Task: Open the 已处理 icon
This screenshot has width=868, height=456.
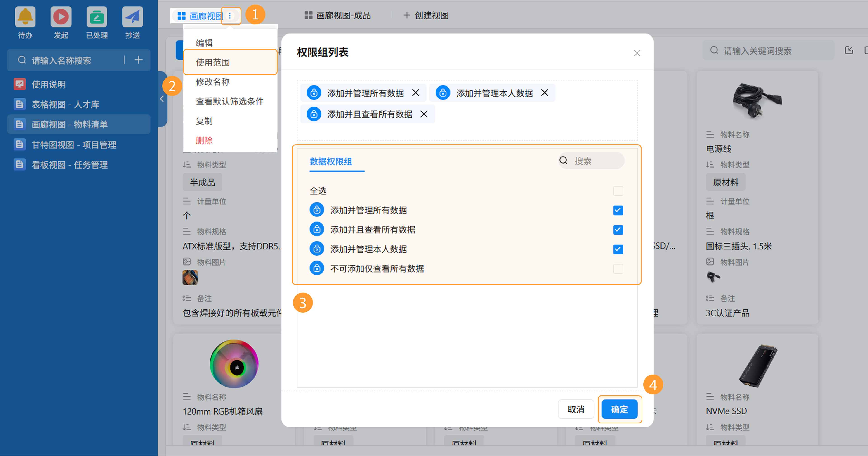Action: pyautogui.click(x=97, y=17)
